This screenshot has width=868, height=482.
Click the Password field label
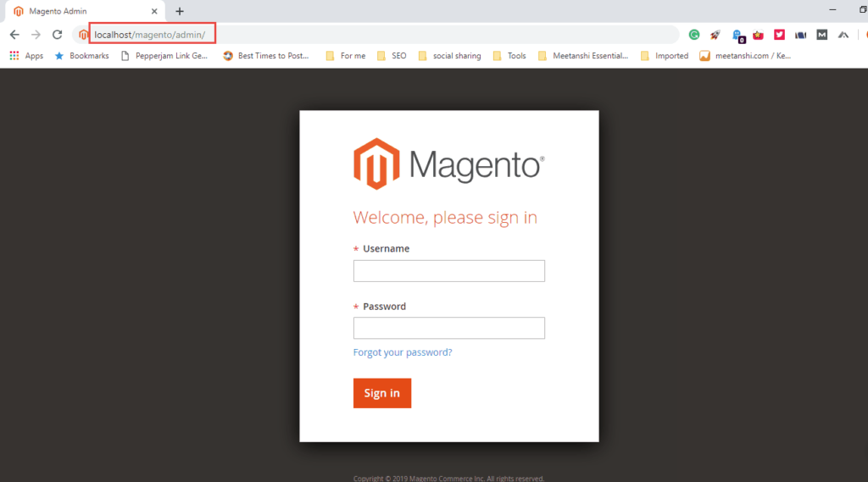point(384,307)
